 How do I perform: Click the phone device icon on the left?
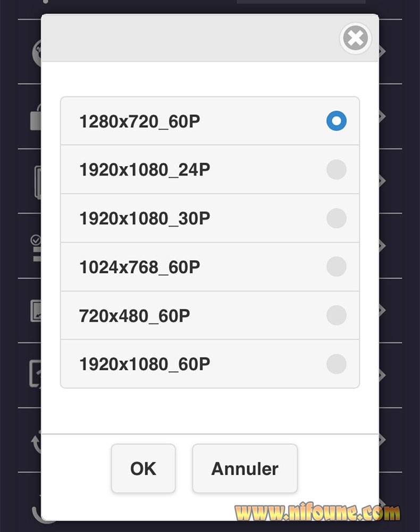(38, 182)
